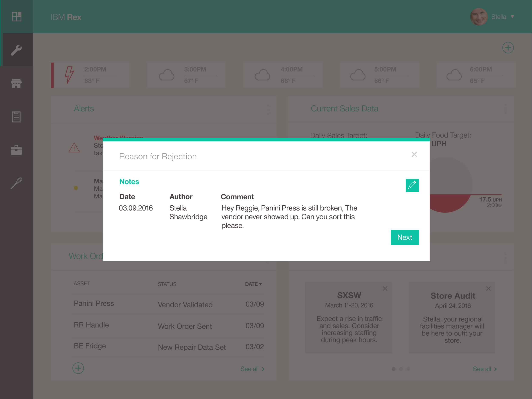This screenshot has width=532, height=399.
Task: Select the wrench maintenance icon in sidebar
Action: coord(16,50)
